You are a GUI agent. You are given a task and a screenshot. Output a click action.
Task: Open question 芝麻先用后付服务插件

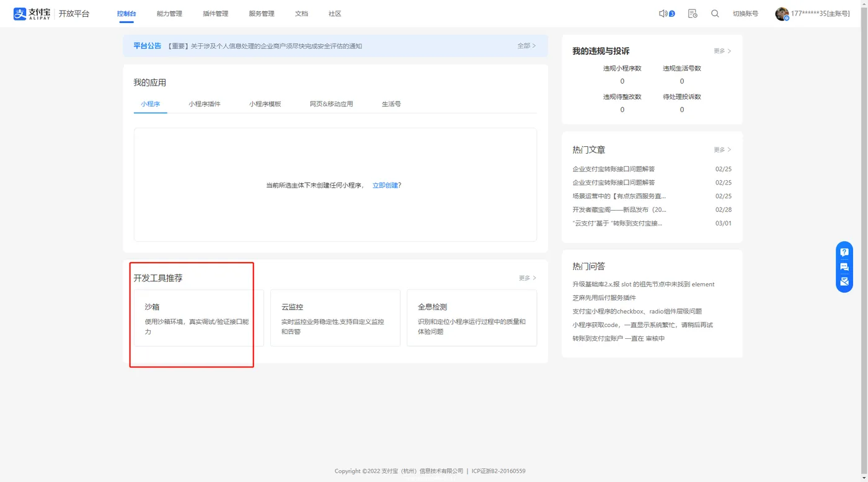[x=604, y=298]
